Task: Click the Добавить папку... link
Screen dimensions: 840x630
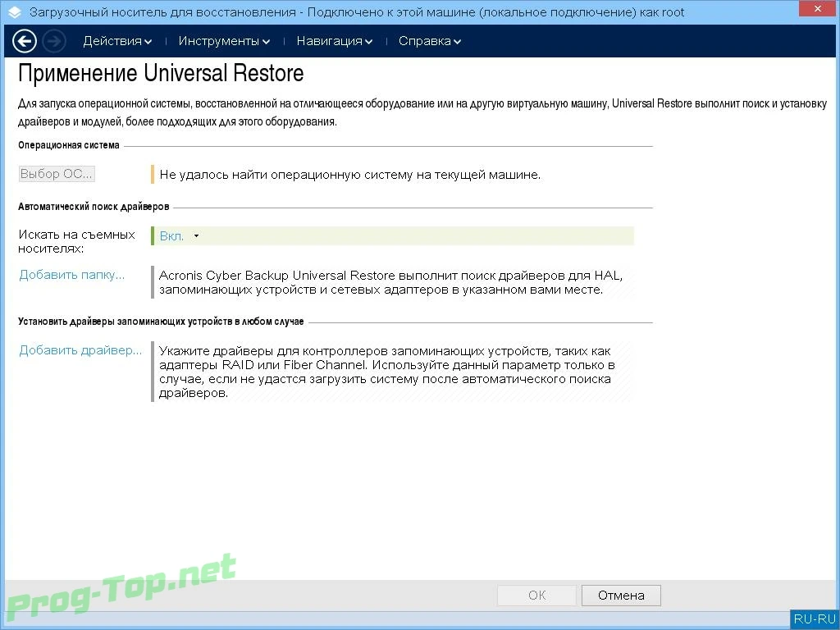Action: [72, 275]
